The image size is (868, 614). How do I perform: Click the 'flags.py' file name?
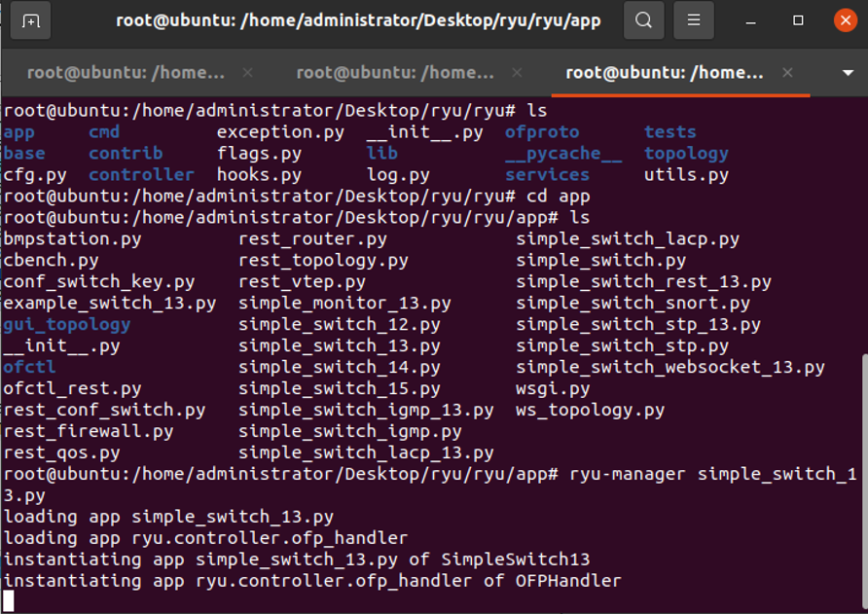(x=259, y=154)
